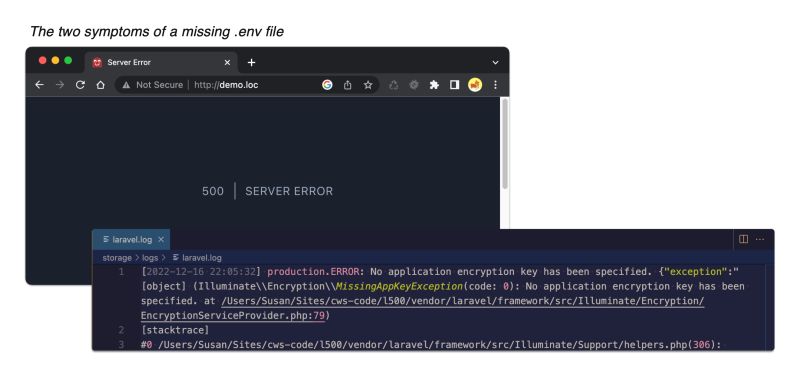Click line number 1 in editor gutter
The width and height of the screenshot is (800, 377).
point(121,271)
